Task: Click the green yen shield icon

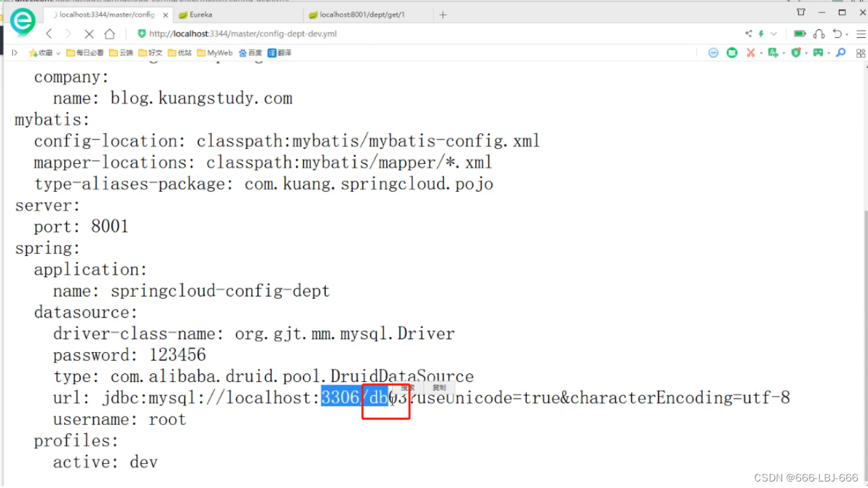Action: pyautogui.click(x=795, y=53)
